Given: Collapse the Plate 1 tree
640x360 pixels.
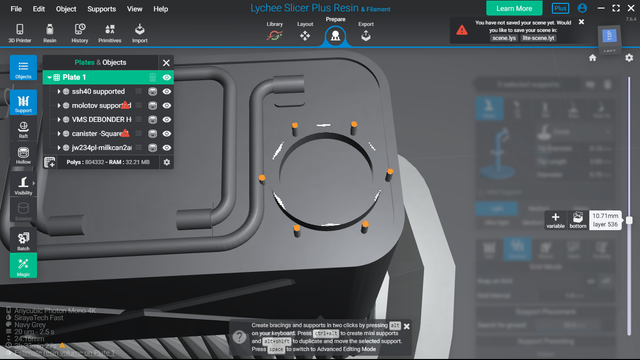Looking at the screenshot, I should tap(49, 77).
